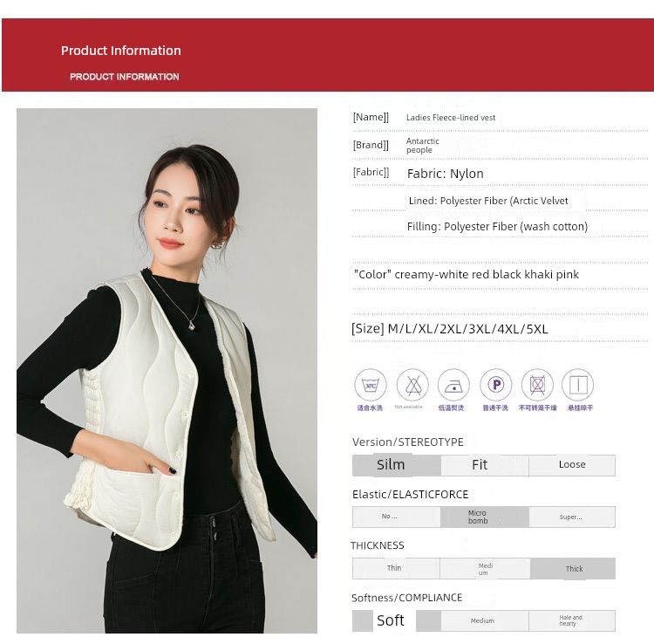
Task: Pick the Thick thickness level
Action: (573, 568)
